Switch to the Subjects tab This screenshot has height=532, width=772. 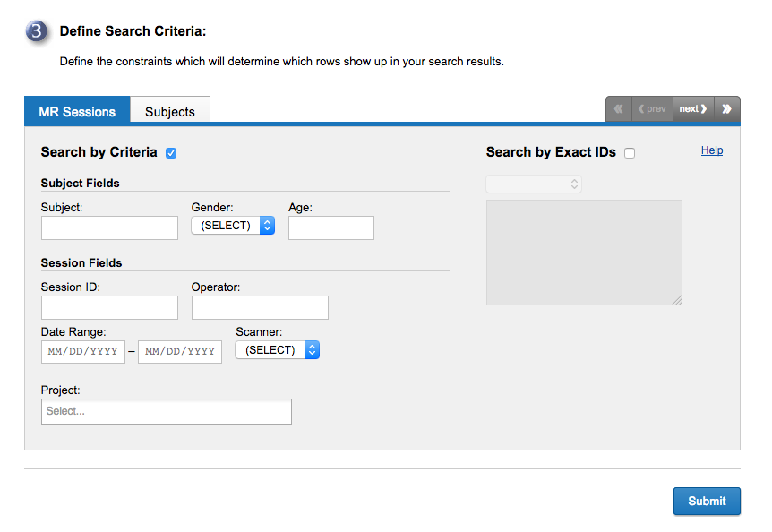pos(170,112)
